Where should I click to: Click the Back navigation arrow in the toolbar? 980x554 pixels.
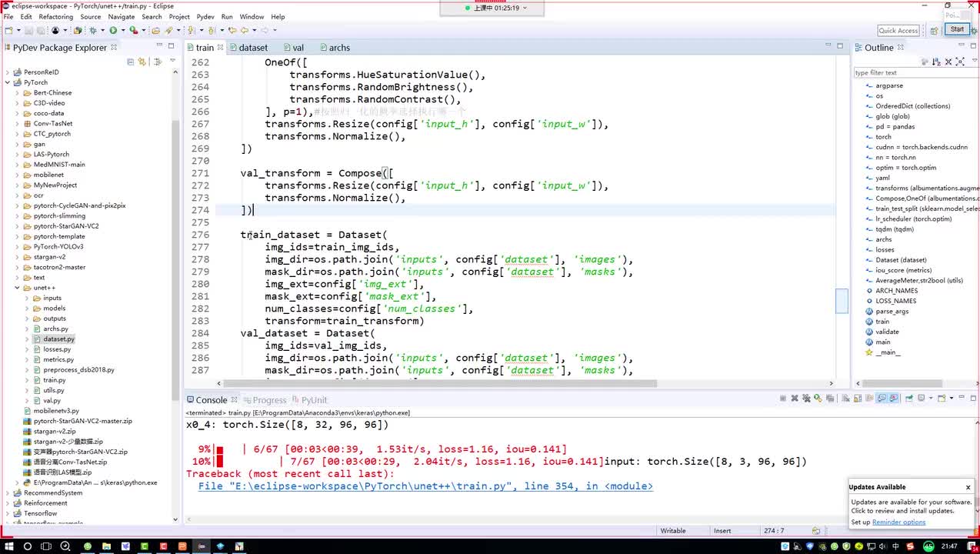[244, 30]
